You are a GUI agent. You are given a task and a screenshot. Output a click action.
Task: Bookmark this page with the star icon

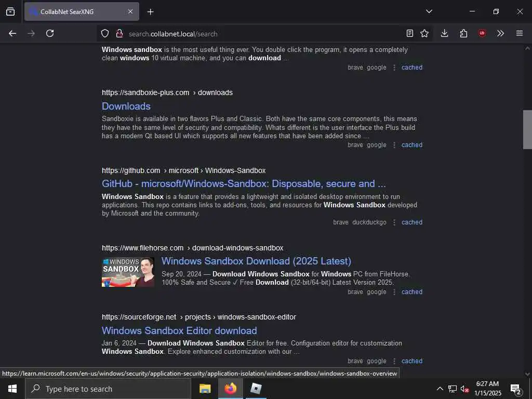pyautogui.click(x=424, y=33)
